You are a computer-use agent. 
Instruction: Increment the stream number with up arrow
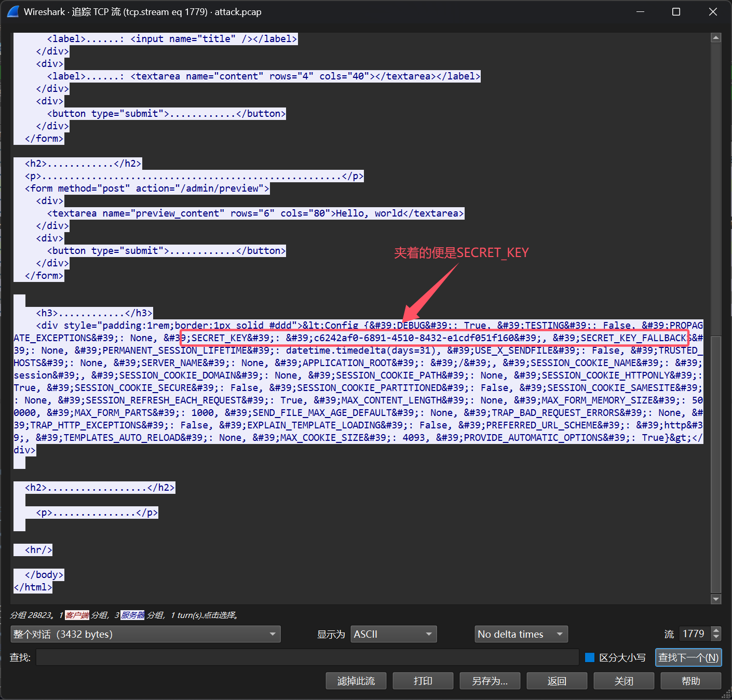[x=716, y=630]
